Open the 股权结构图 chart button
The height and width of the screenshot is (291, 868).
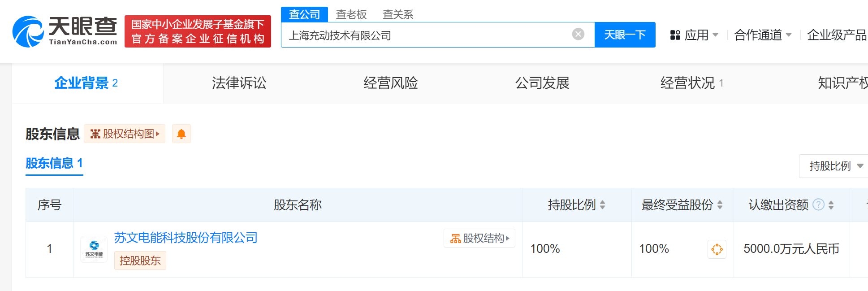[125, 134]
